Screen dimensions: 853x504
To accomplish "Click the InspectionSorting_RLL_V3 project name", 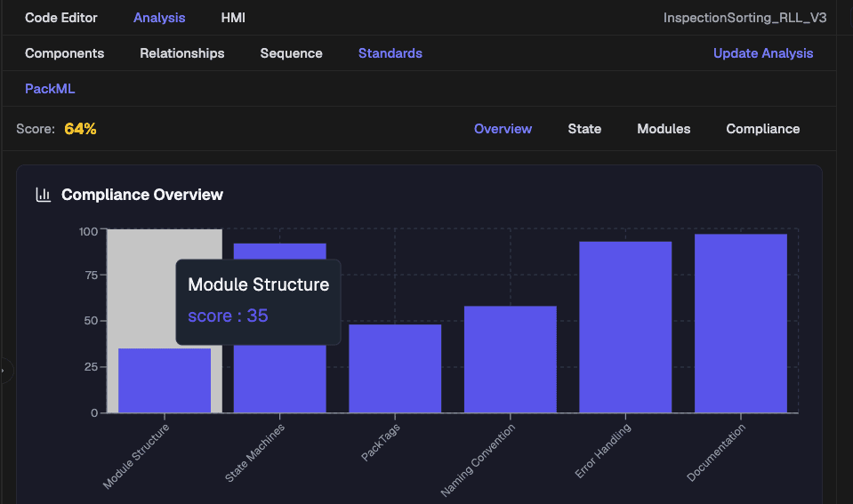I will pos(744,18).
